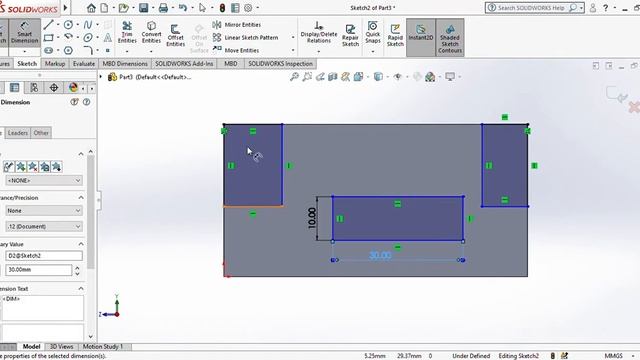This screenshot has width=640, height=360.
Task: Click the Zoom to Fit icon
Action: [x=294, y=77]
